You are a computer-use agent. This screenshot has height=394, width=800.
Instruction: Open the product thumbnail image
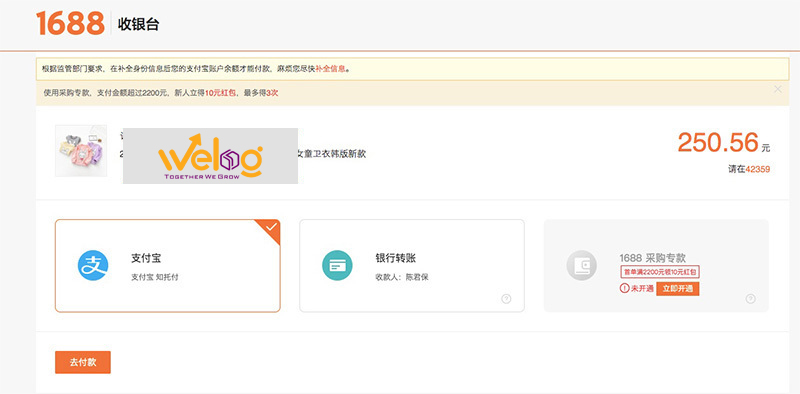click(x=81, y=151)
